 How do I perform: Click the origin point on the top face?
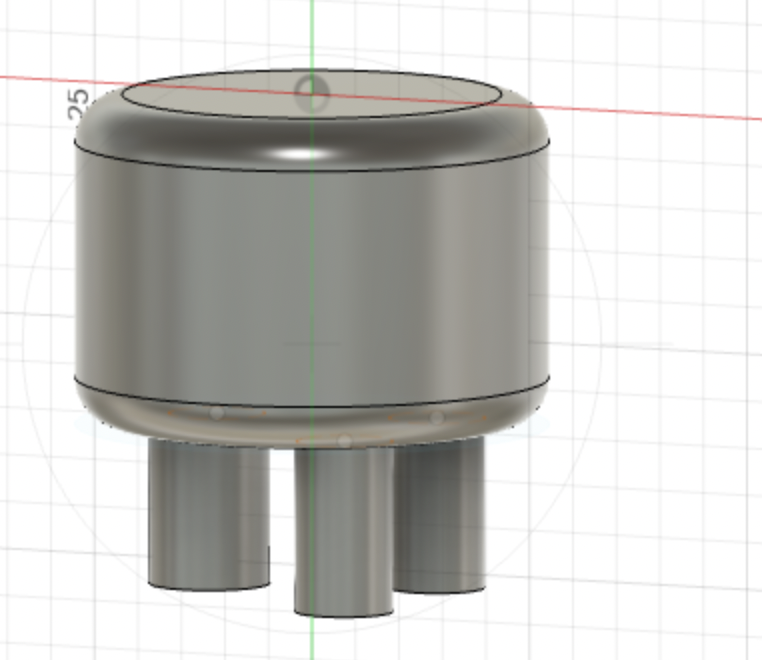pyautogui.click(x=312, y=92)
